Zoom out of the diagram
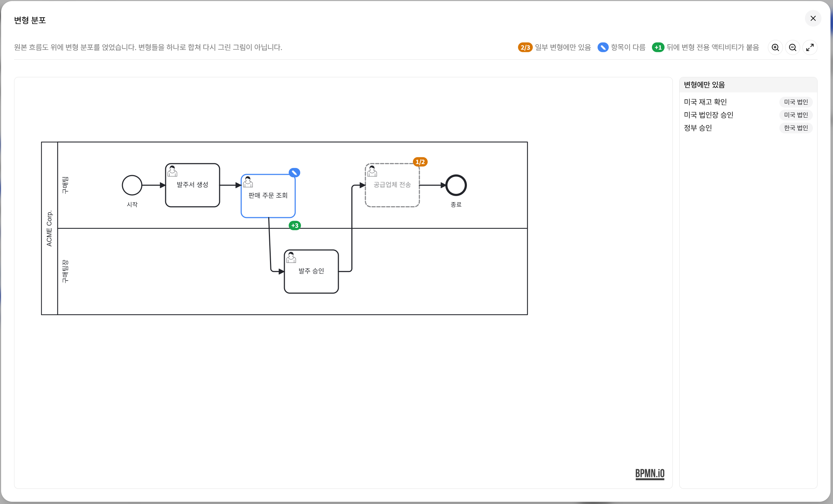 coord(793,47)
